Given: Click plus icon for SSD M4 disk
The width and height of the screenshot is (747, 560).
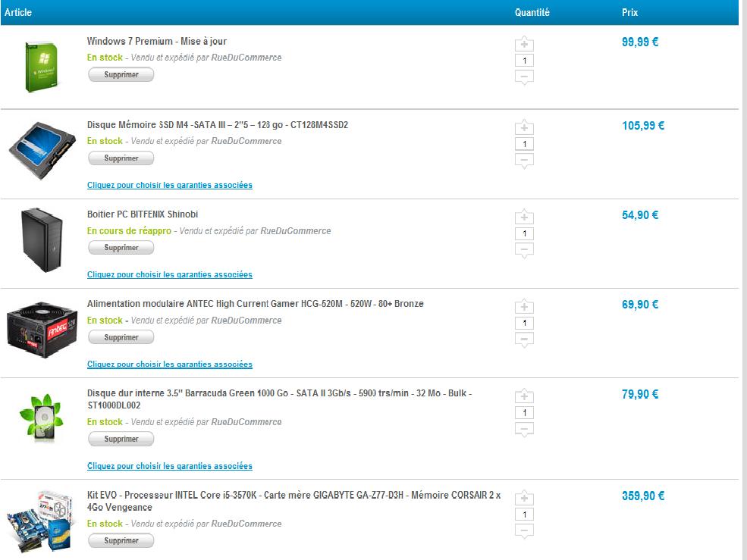Looking at the screenshot, I should (x=524, y=128).
